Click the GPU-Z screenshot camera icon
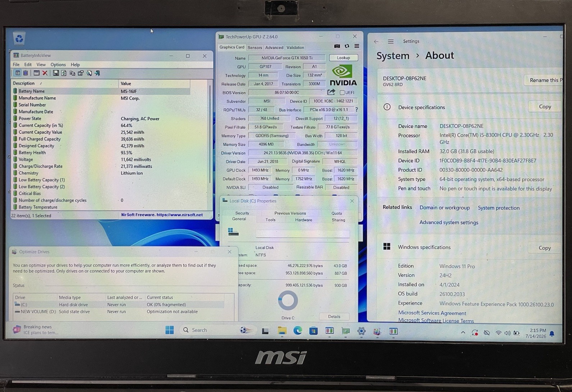The image size is (572, 392). pyautogui.click(x=337, y=46)
